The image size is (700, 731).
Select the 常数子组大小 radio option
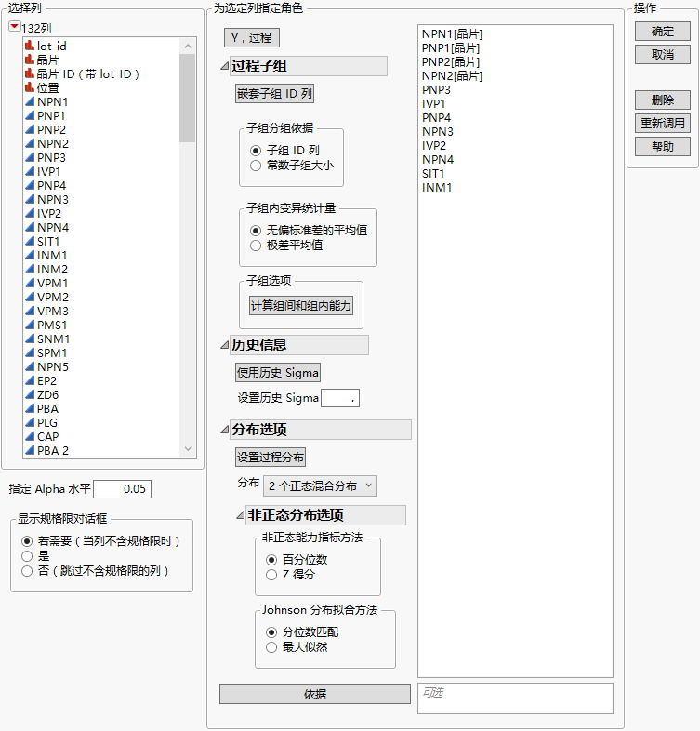pyautogui.click(x=256, y=166)
